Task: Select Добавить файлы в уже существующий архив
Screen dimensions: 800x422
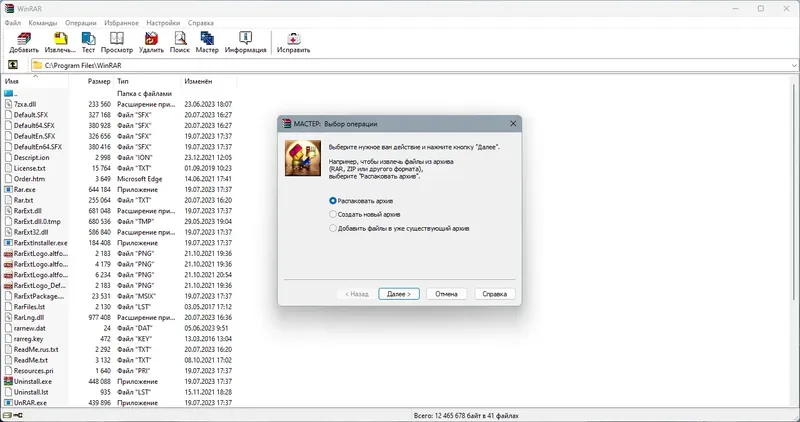Action: [399, 229]
